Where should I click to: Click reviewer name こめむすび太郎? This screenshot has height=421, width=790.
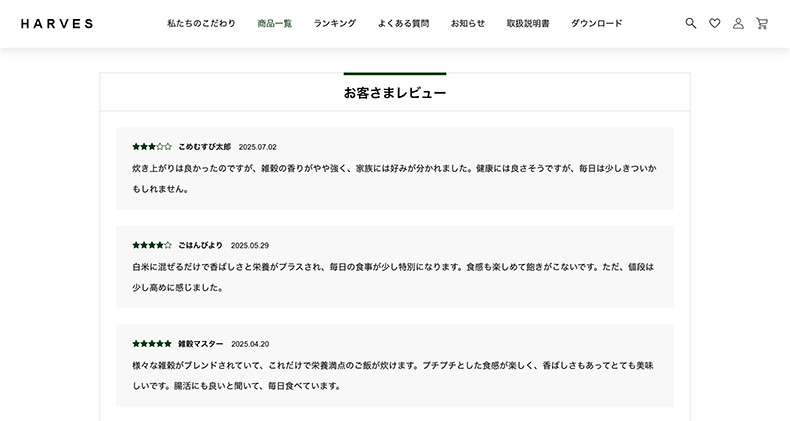click(x=205, y=147)
